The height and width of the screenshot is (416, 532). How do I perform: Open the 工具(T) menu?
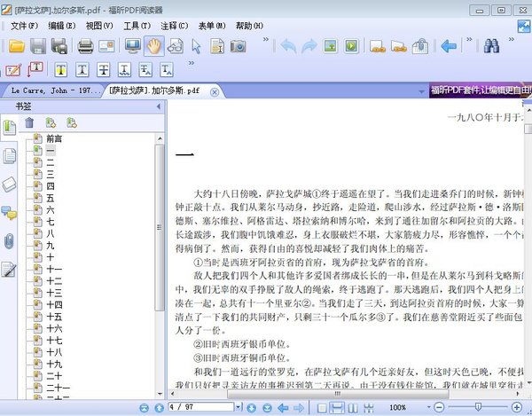coord(137,26)
